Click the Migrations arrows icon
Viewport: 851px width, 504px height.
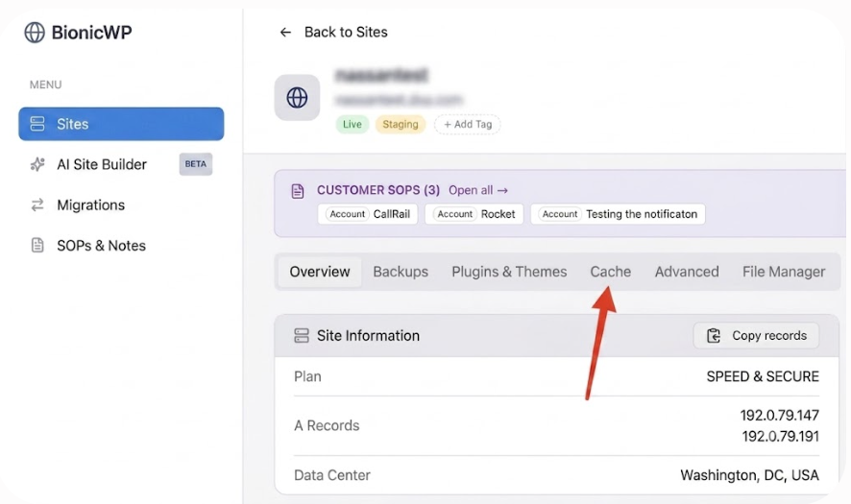pos(37,205)
